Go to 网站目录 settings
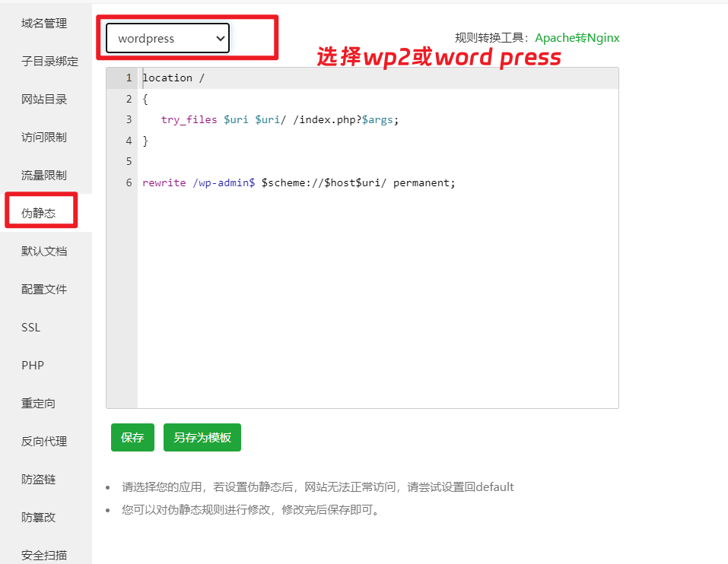Screen dimensions: 728x564 (44, 100)
